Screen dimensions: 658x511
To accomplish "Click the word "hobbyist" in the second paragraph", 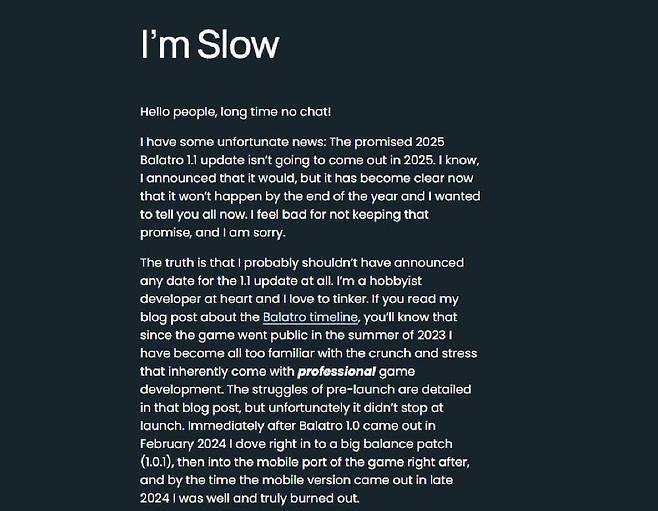I will [x=424, y=281].
